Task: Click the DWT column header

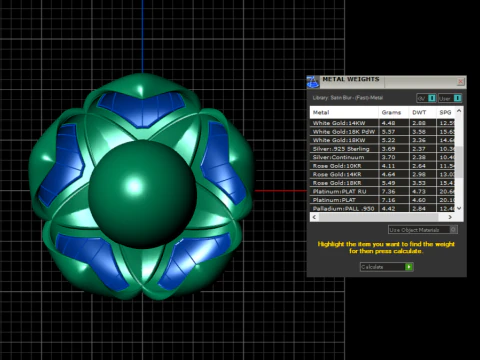Action: coord(422,113)
